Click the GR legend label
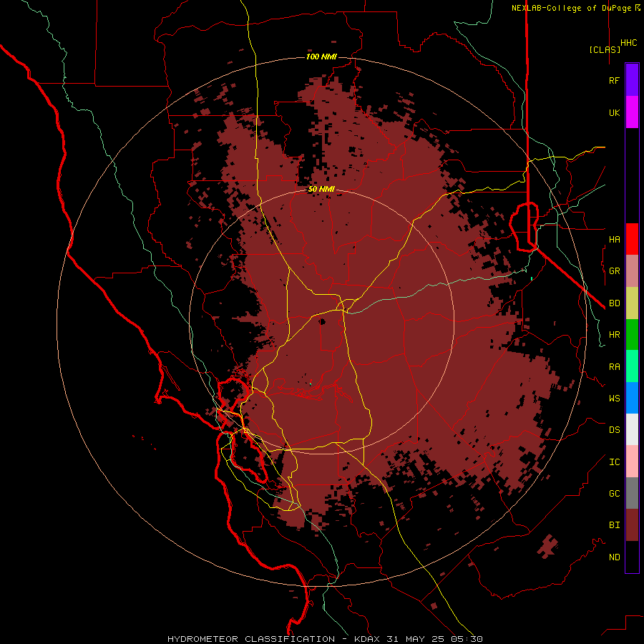Screen dimensions: 644x644 coord(614,271)
